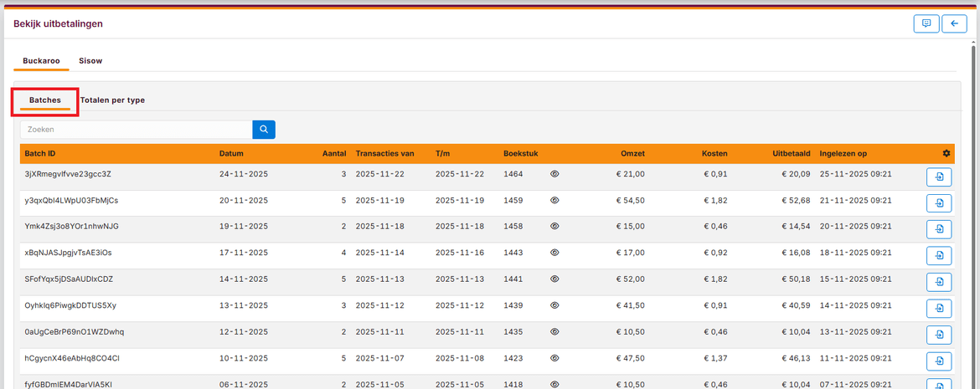Image resolution: width=980 pixels, height=389 pixels.
Task: Open the Totalen per type tab
Action: 112,100
